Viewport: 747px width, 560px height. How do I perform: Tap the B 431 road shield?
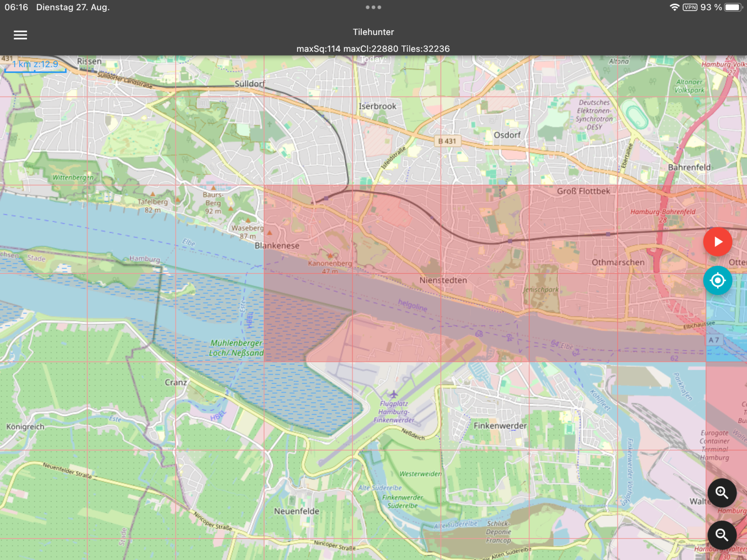[447, 141]
